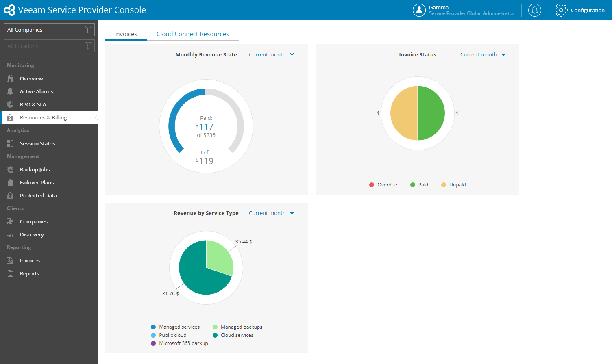This screenshot has width=612, height=364.
Task: Click the All Companies filter funnel icon
Action: pyautogui.click(x=88, y=30)
